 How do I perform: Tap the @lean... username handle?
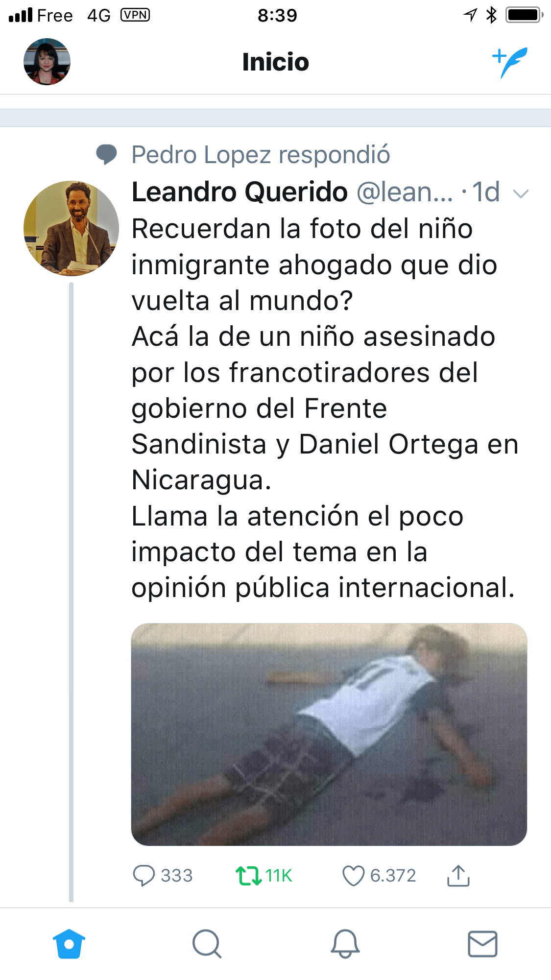click(x=405, y=191)
